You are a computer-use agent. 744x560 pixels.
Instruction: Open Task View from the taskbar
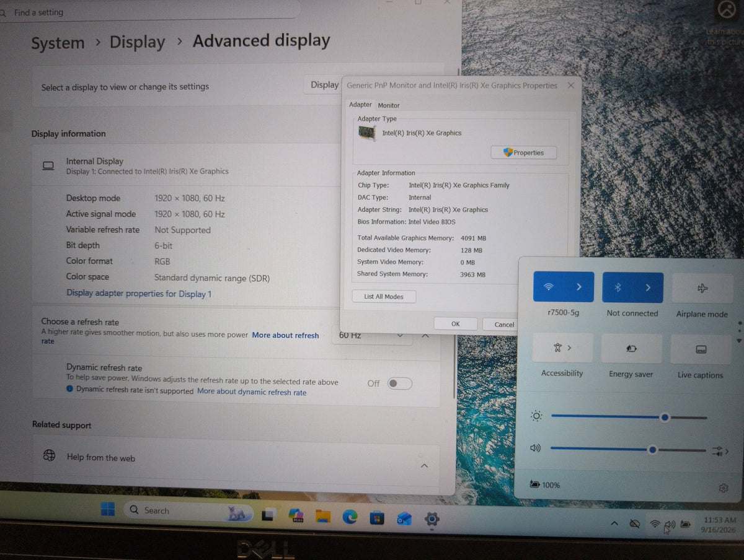pyautogui.click(x=269, y=514)
